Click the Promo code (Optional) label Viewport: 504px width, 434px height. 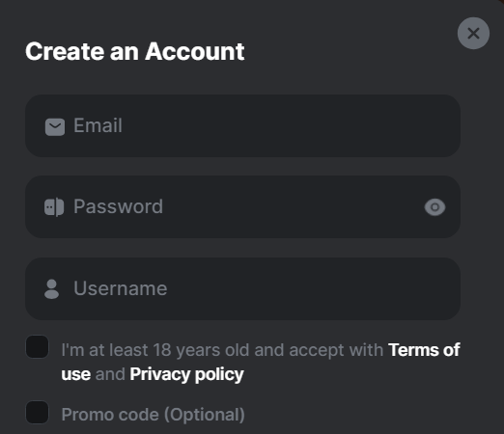click(x=154, y=415)
